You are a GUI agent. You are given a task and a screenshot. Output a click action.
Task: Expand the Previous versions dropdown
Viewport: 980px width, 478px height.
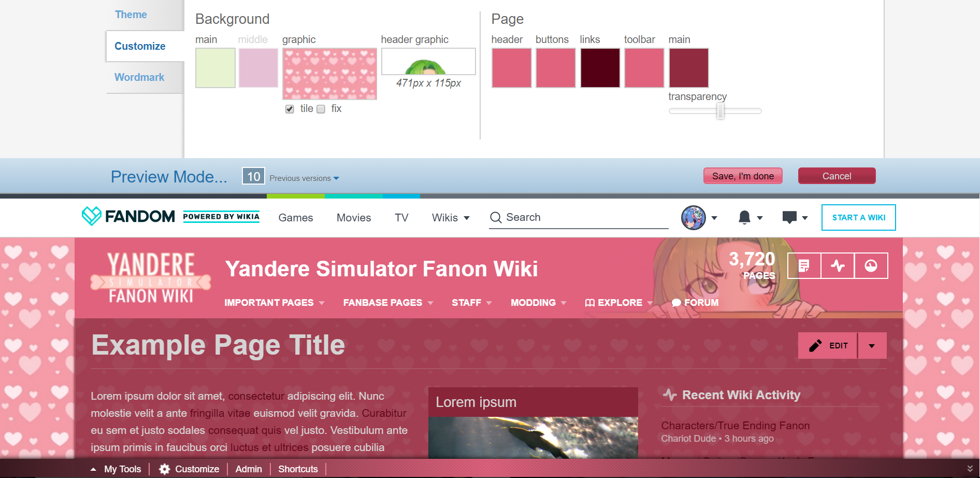pos(304,178)
